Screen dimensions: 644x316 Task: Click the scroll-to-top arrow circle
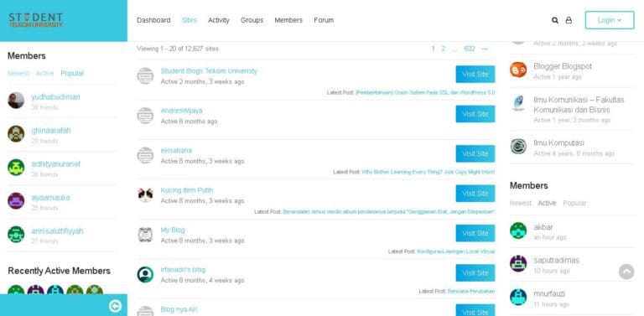click(x=626, y=272)
